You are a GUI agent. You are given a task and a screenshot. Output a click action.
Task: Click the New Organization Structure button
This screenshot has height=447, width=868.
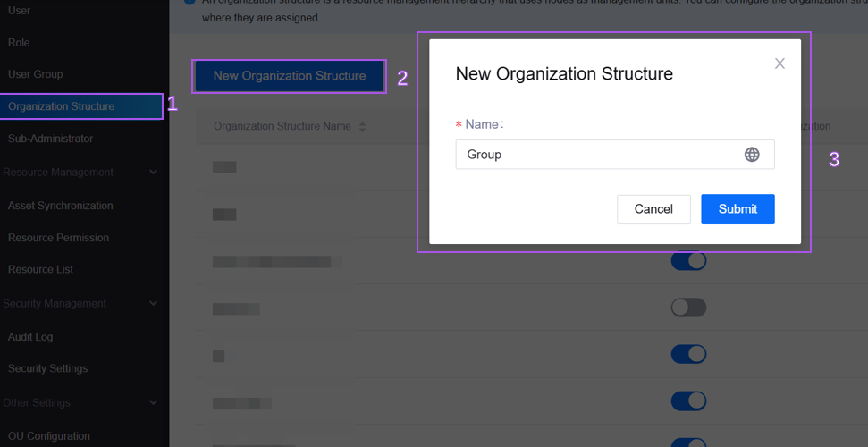coord(289,76)
